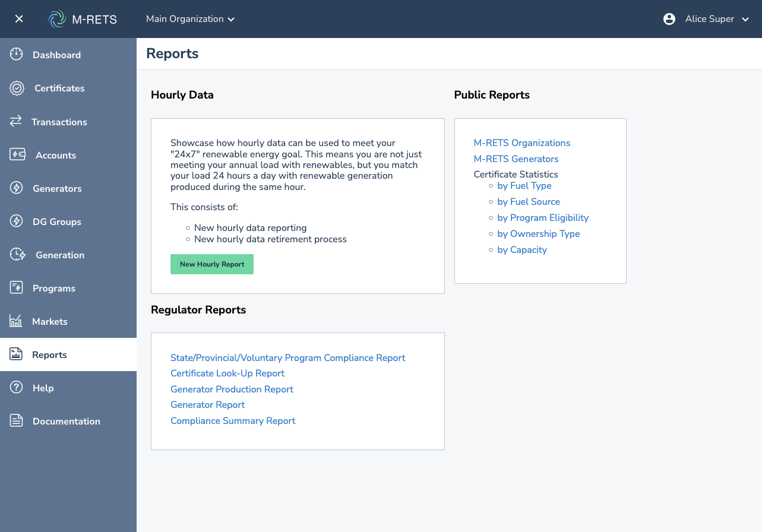Click the Certificate Statistics label
762x532 pixels.
coord(516,174)
